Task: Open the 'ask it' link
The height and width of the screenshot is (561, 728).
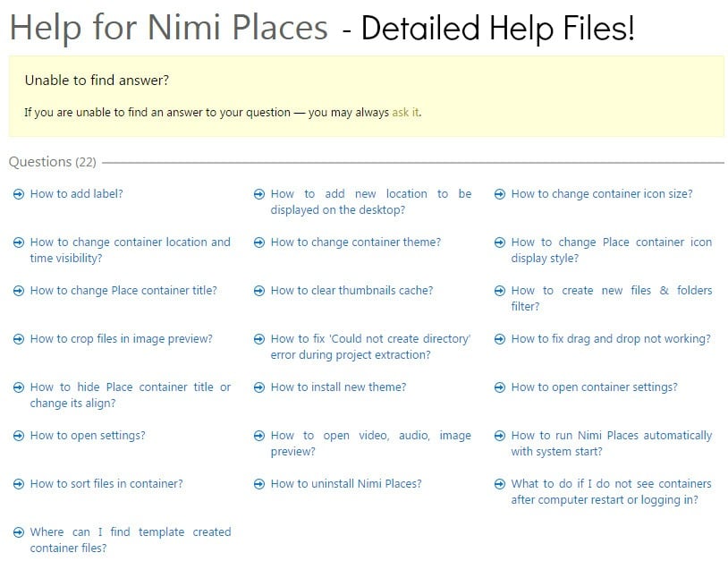Action: tap(405, 113)
